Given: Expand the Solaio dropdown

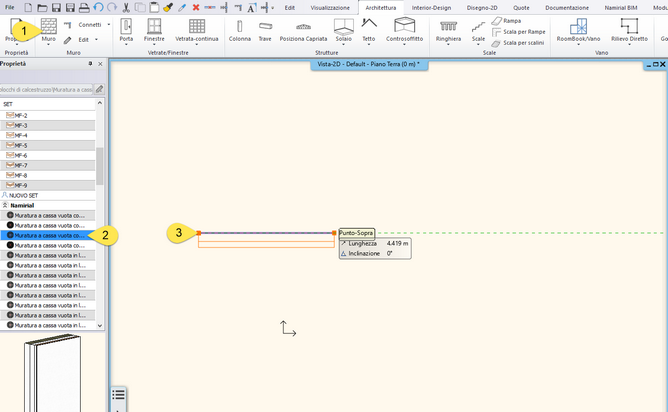Looking at the screenshot, I should (x=343, y=44).
